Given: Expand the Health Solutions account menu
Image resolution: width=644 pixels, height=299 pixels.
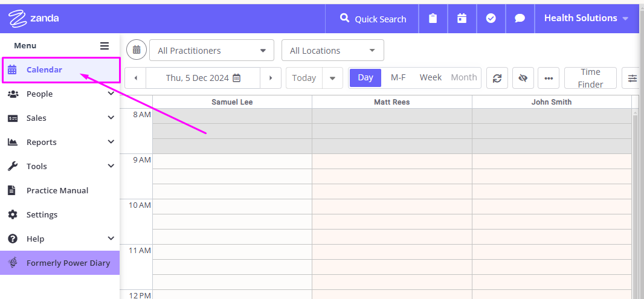Looking at the screenshot, I should [586, 19].
